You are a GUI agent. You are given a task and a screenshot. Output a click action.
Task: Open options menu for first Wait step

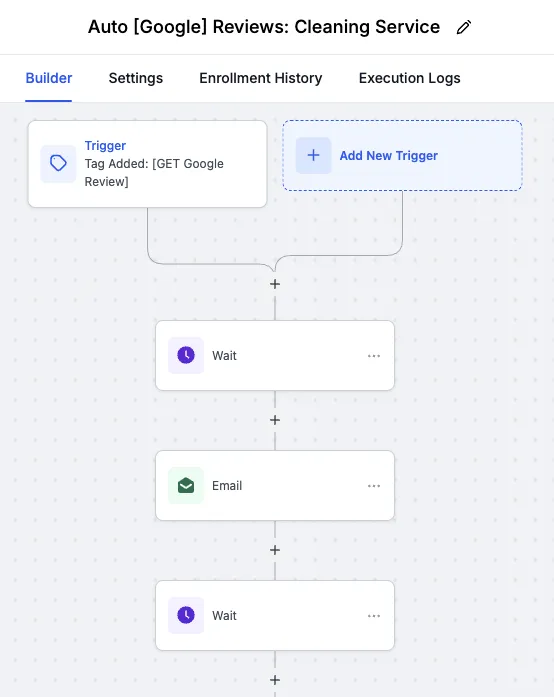click(x=374, y=356)
